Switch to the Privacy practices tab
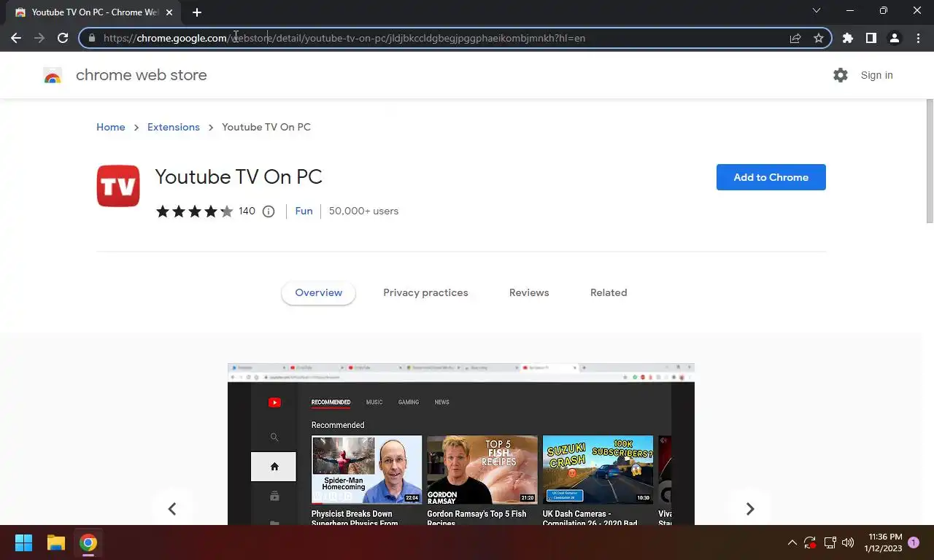This screenshot has height=560, width=934. click(425, 292)
